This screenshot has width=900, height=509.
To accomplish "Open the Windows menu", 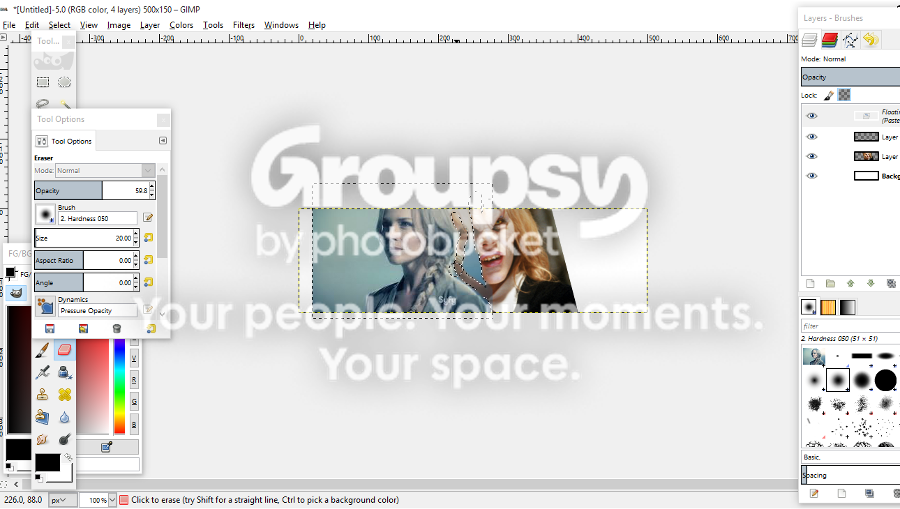I will tap(281, 25).
